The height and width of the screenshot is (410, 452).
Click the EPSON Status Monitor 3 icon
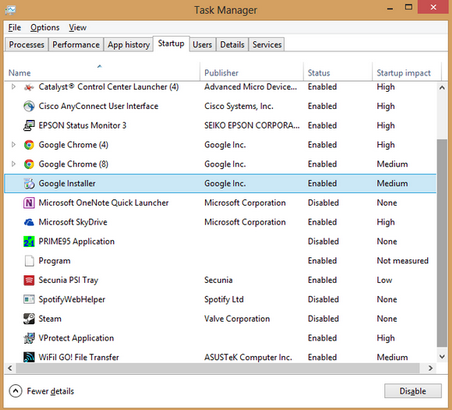[29, 126]
